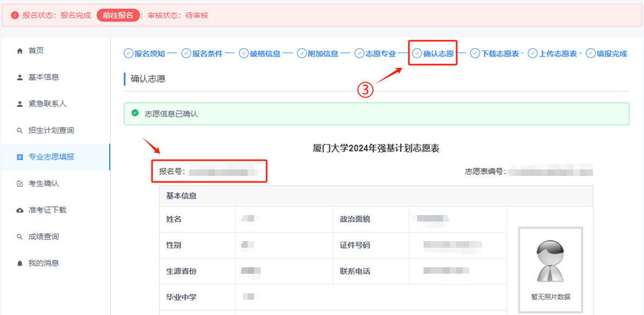
Task: Click the form icon beside 专业志愿填报
Action: coord(20,157)
